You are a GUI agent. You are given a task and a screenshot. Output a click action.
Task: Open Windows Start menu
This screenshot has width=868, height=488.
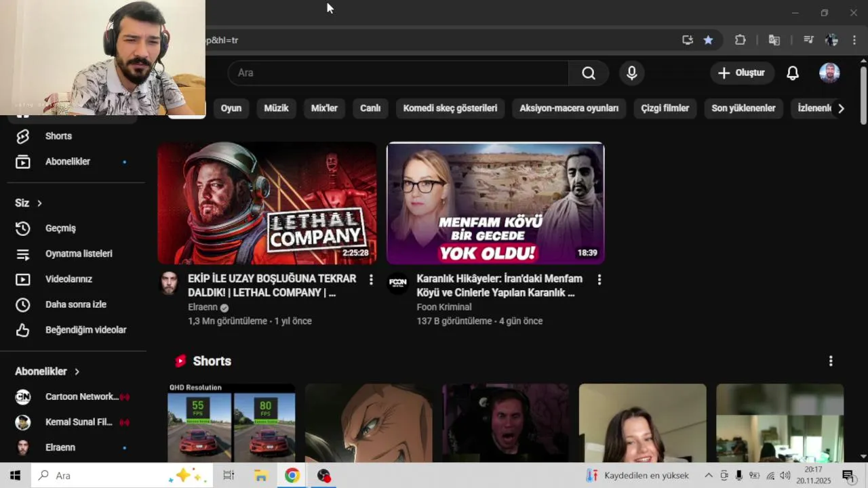(15, 476)
